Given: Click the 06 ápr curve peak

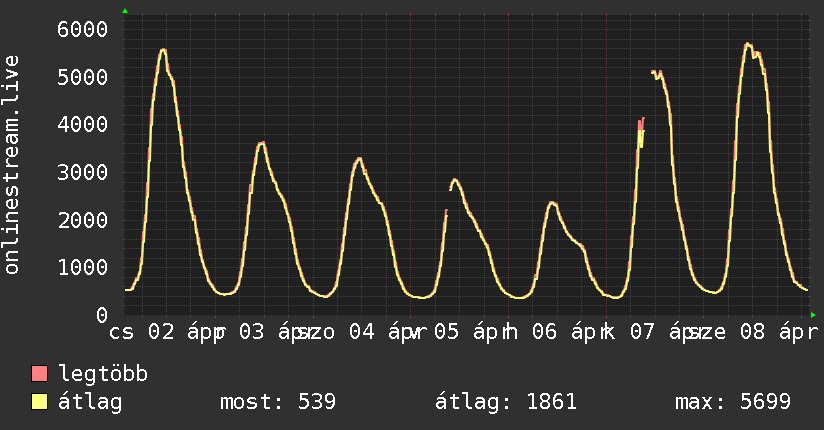Looking at the screenshot, I should (x=551, y=202).
